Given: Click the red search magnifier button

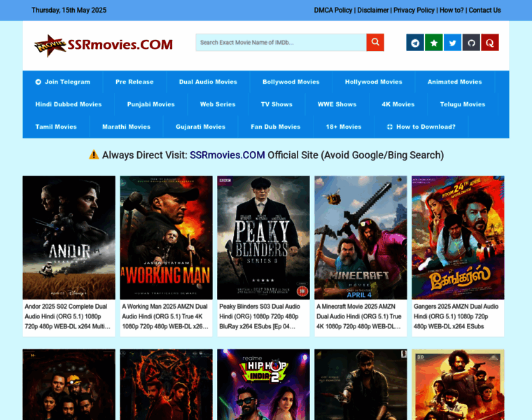Looking at the screenshot, I should tap(375, 43).
